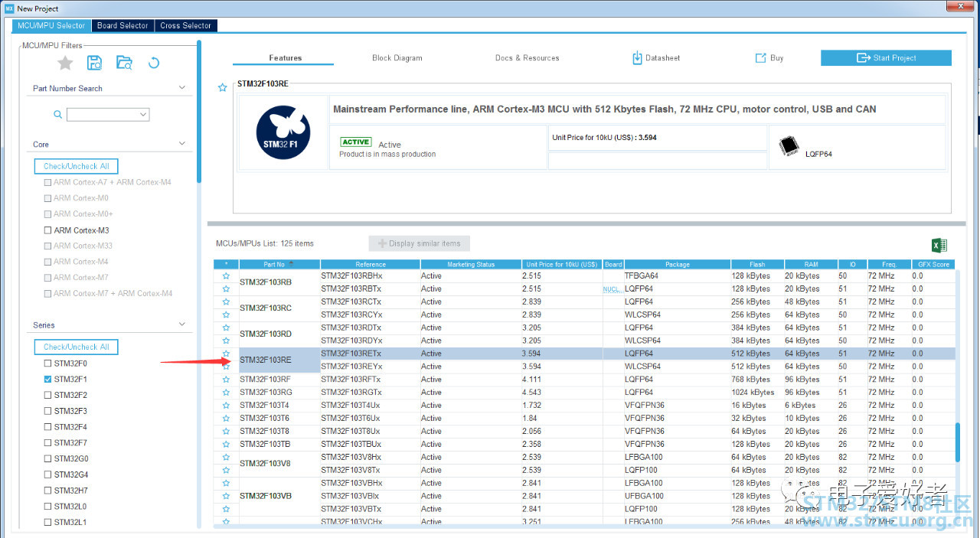The height and width of the screenshot is (538, 980).
Task: Open the part number search dropdown
Action: point(143,115)
